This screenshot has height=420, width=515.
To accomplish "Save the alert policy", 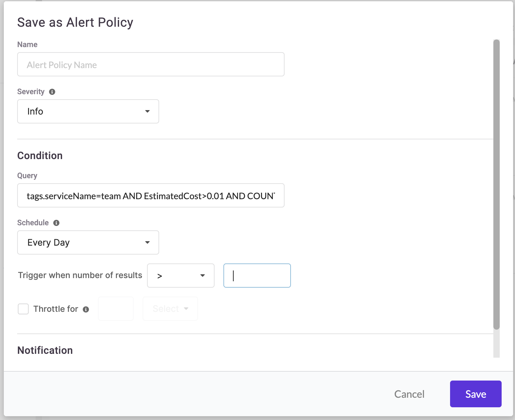I will pos(476,394).
